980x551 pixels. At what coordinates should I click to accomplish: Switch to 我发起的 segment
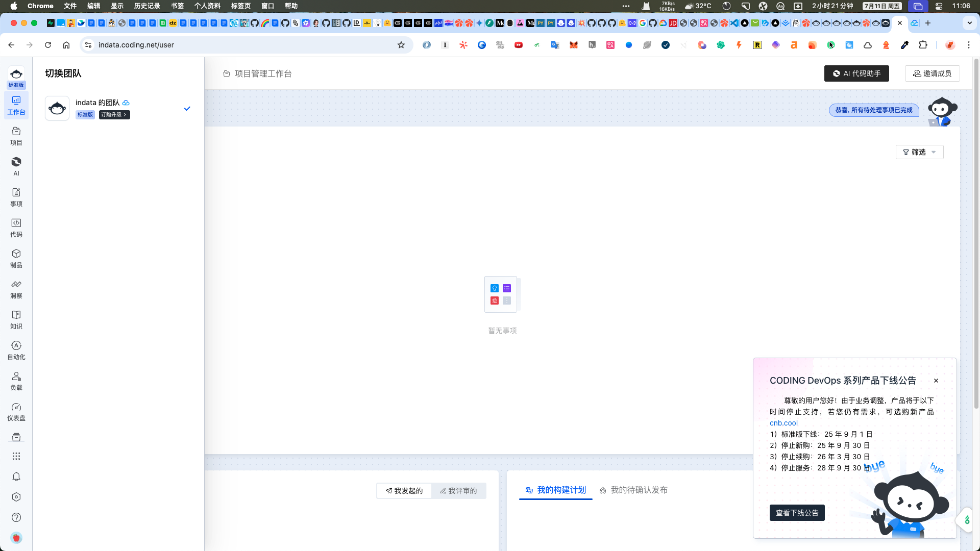point(404,491)
